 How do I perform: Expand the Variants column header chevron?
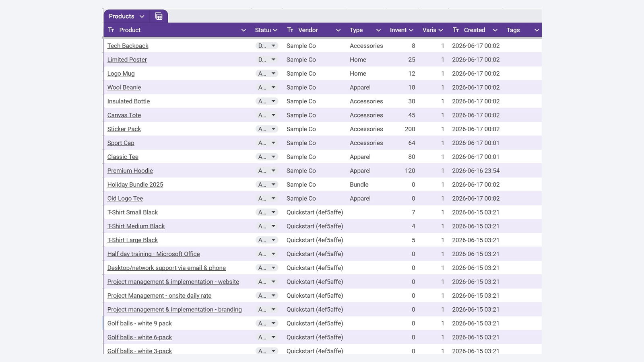click(441, 30)
